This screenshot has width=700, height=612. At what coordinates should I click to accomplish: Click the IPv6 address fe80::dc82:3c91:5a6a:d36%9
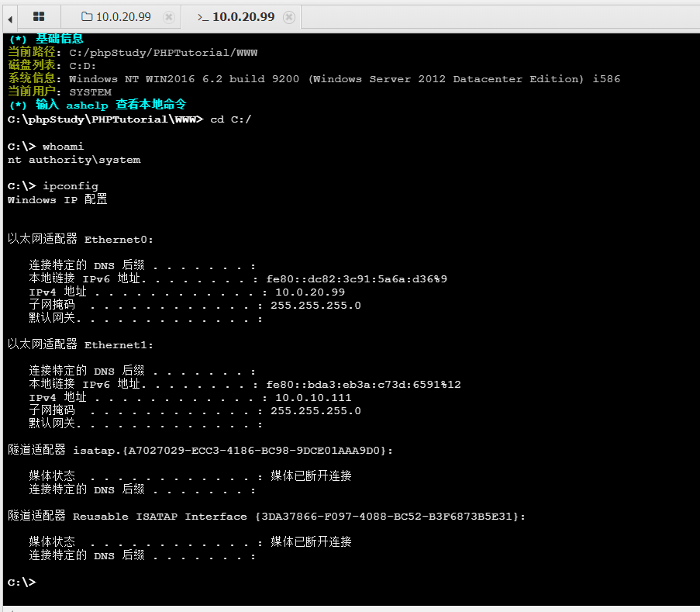[x=357, y=279]
